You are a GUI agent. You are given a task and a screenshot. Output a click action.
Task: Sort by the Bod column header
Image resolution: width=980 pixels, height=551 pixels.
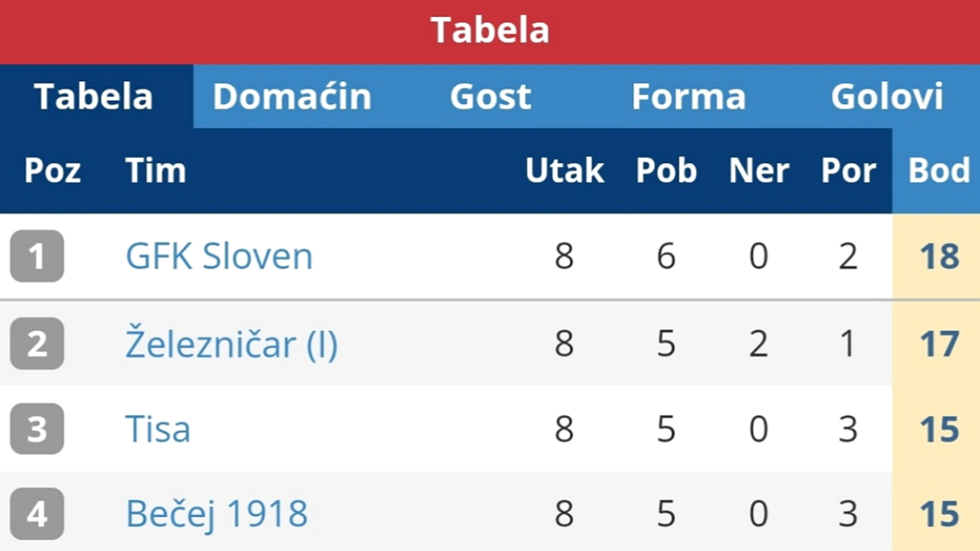939,170
